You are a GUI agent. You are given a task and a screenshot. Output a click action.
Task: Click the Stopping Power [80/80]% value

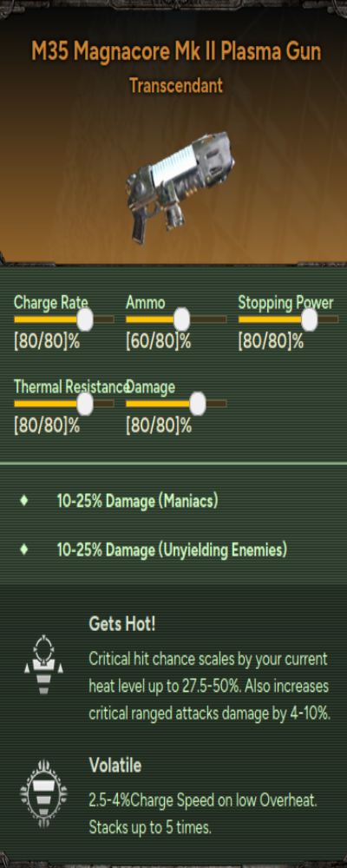[271, 342]
